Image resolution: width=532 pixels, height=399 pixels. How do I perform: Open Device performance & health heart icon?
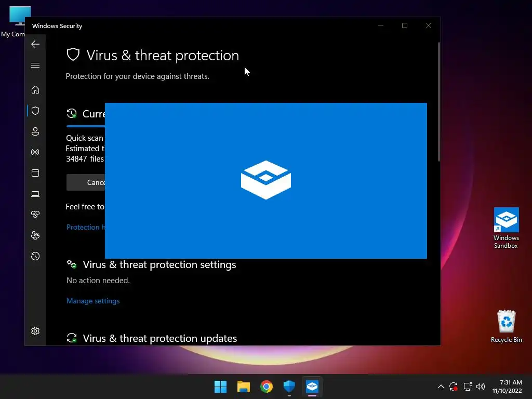click(35, 215)
